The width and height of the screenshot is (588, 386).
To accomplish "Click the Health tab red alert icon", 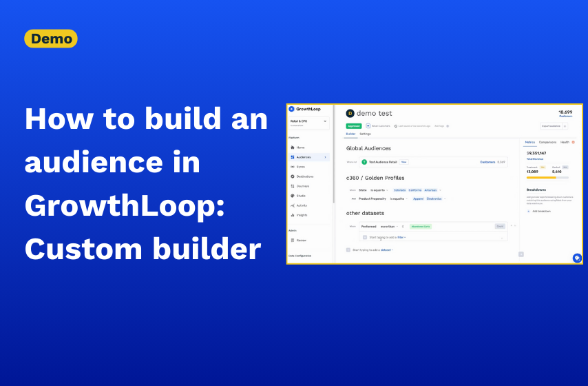I will click(x=573, y=142).
